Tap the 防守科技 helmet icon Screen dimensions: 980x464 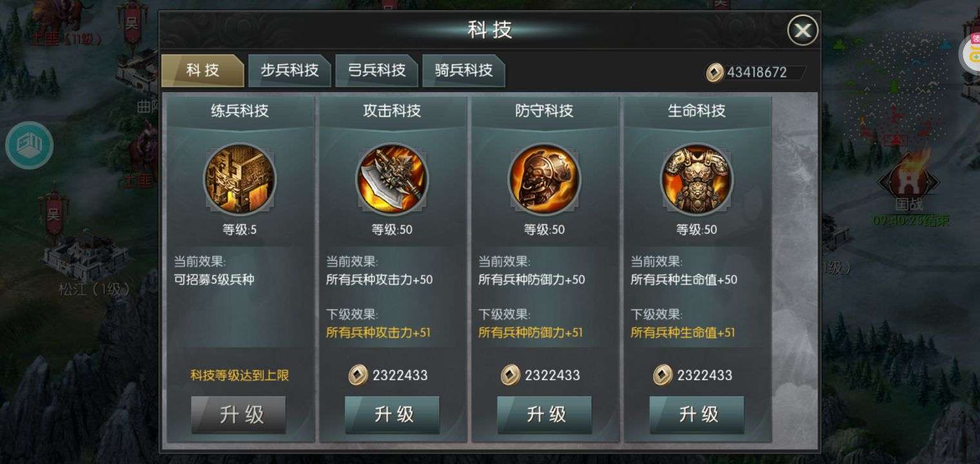click(544, 179)
